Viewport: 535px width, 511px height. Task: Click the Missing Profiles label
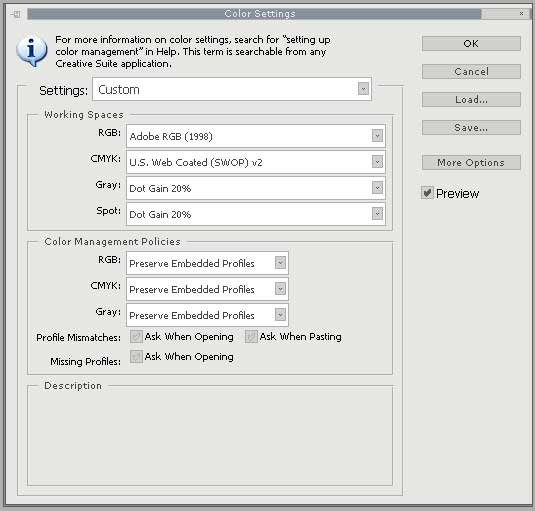(86, 361)
